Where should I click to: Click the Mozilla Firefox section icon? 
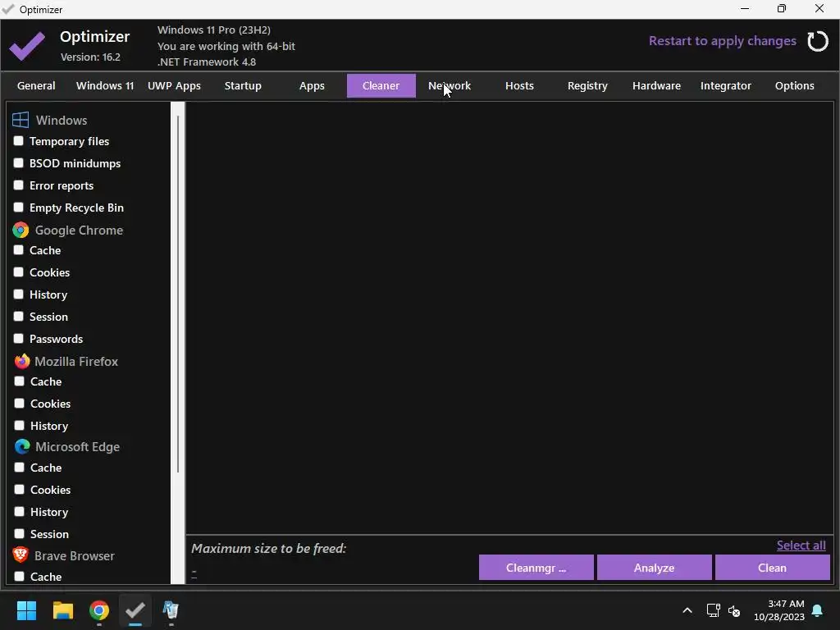[x=22, y=361]
